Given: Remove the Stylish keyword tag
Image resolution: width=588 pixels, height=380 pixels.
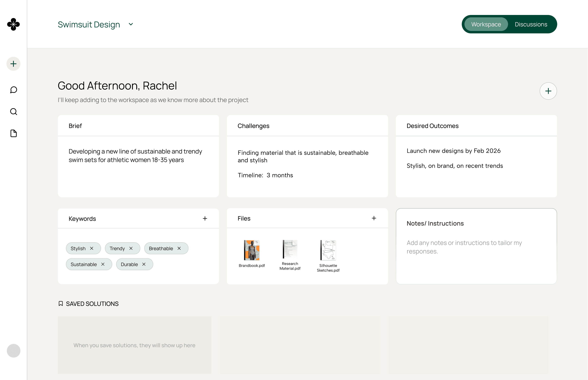Looking at the screenshot, I should point(92,248).
